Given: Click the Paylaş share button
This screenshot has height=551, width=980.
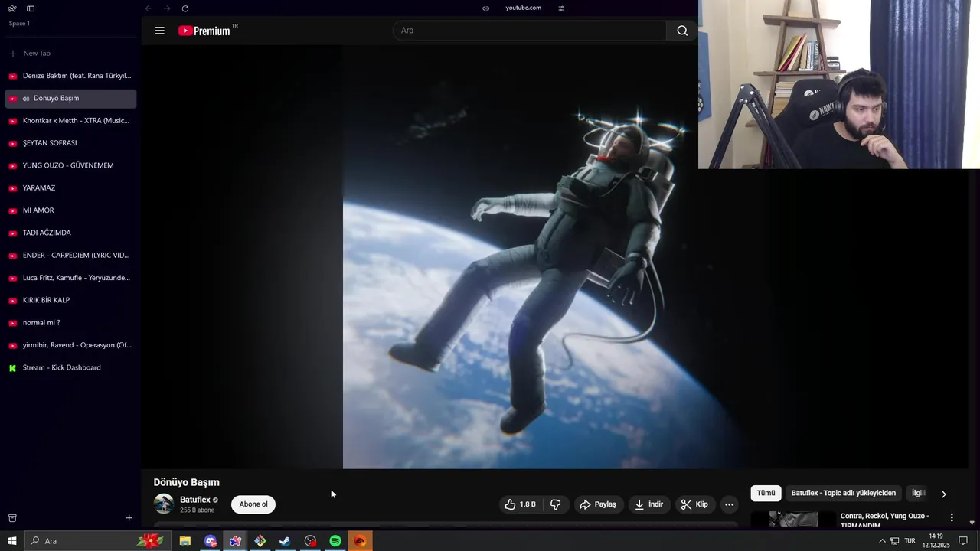Looking at the screenshot, I should coord(598,504).
